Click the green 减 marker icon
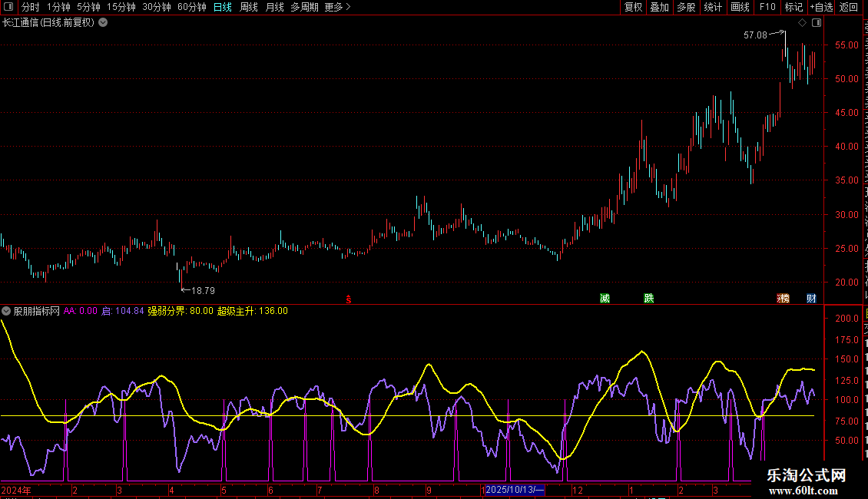 tap(605, 299)
